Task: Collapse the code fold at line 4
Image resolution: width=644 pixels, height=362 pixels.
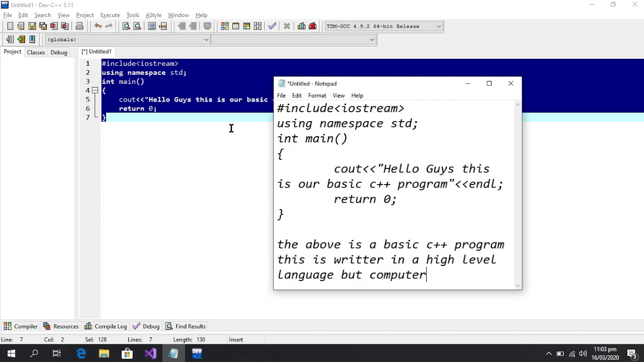Action: tap(95, 90)
